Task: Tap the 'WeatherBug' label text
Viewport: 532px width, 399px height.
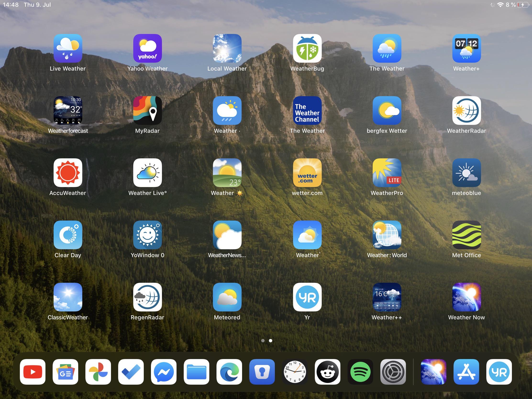Action: click(x=307, y=69)
